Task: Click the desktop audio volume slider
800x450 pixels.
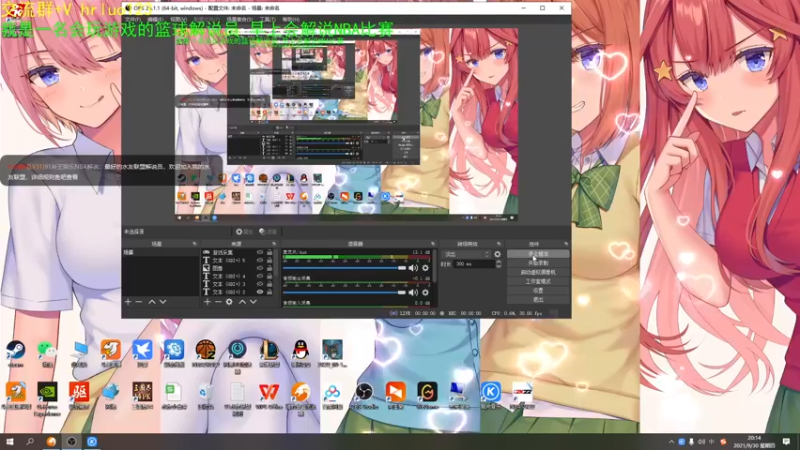Action: (x=344, y=292)
